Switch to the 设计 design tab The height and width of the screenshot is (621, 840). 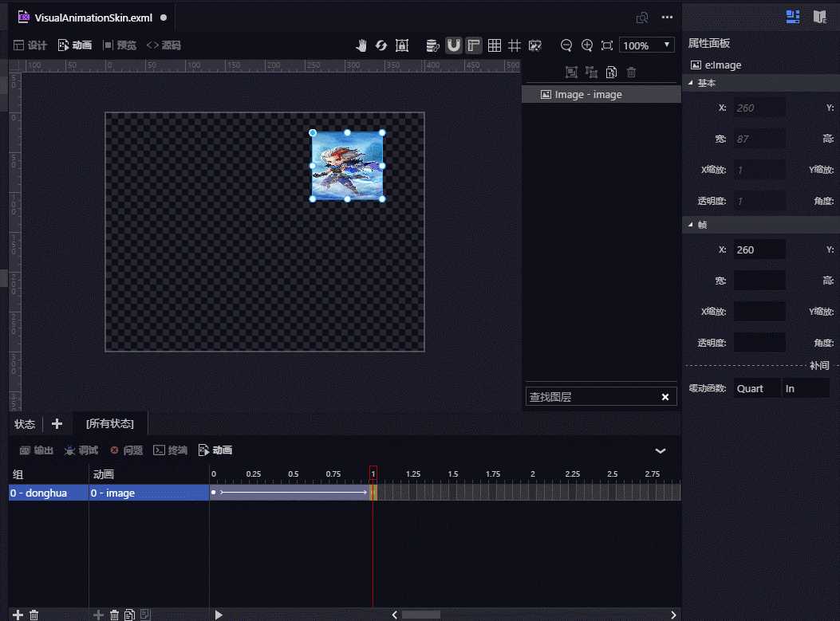pyautogui.click(x=30, y=45)
